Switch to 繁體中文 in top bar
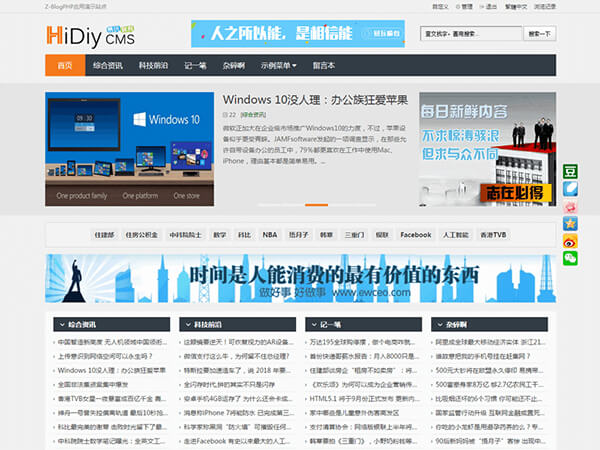The image size is (600, 450). [516, 5]
